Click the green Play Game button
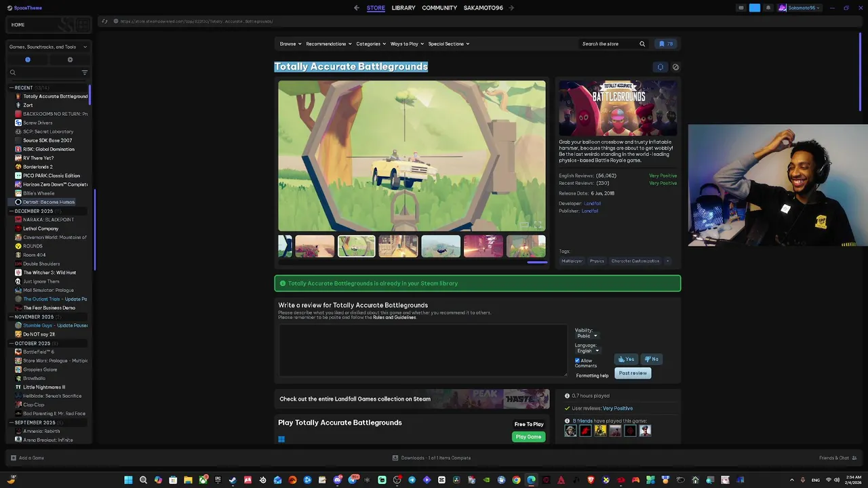Image resolution: width=868 pixels, height=488 pixels. (x=528, y=436)
